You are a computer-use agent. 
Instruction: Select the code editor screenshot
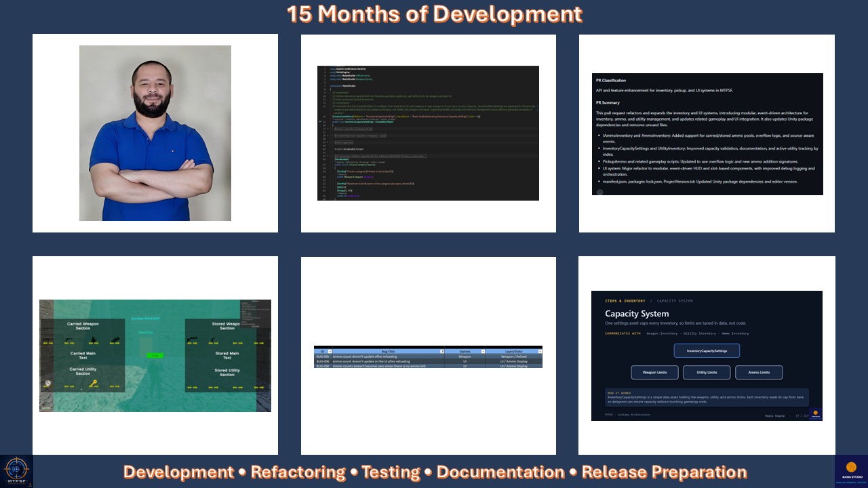[428, 133]
